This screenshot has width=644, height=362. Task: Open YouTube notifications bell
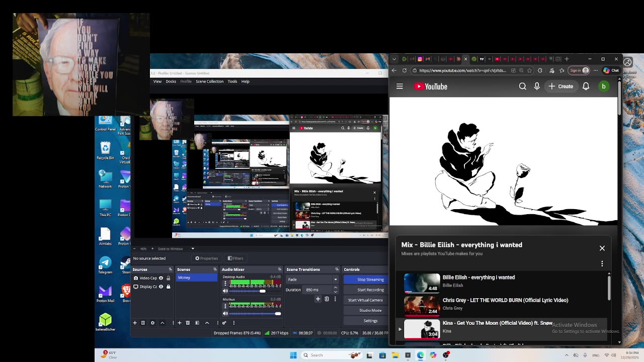586,86
